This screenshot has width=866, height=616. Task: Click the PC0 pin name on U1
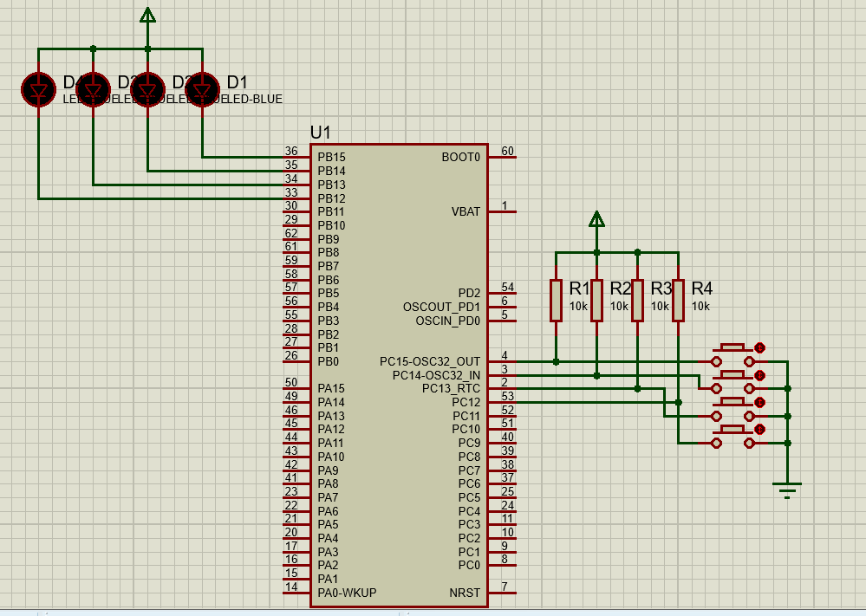pyautogui.click(x=469, y=565)
